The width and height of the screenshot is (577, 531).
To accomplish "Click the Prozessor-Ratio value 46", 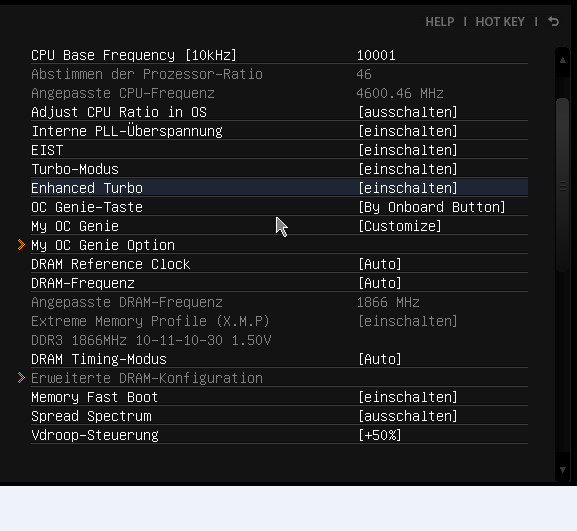I will pos(364,74).
